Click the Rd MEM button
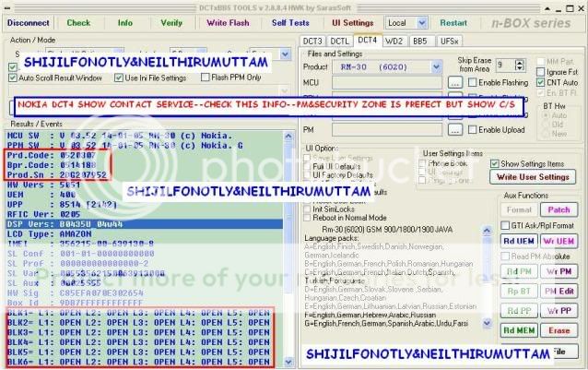Screen dimensions: 588x370 coord(519,330)
